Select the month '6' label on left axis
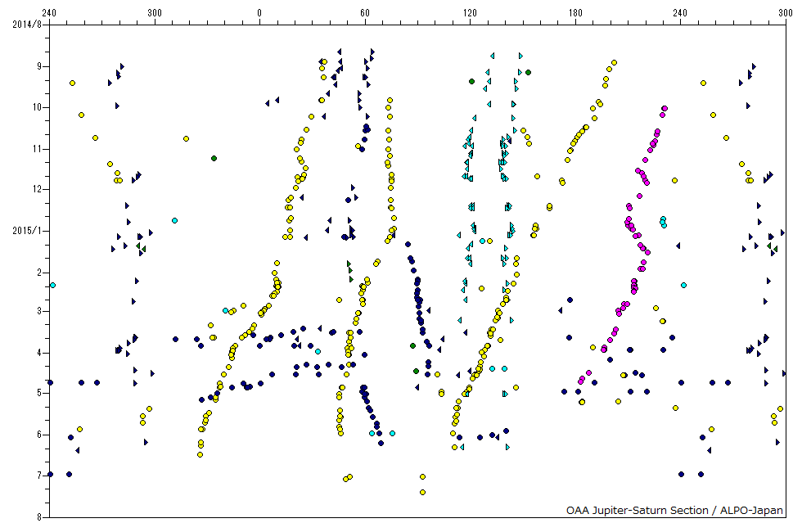Viewport: 802px width, 532px height. [x=39, y=435]
